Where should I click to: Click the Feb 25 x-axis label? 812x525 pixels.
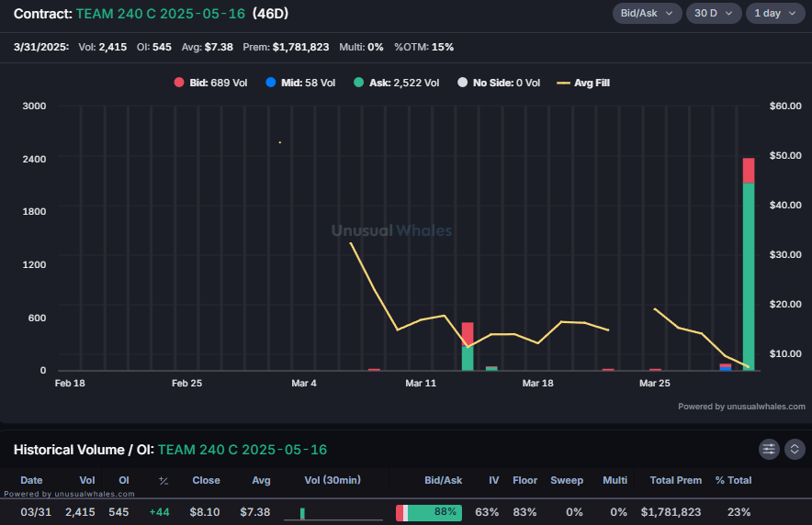[x=187, y=384]
